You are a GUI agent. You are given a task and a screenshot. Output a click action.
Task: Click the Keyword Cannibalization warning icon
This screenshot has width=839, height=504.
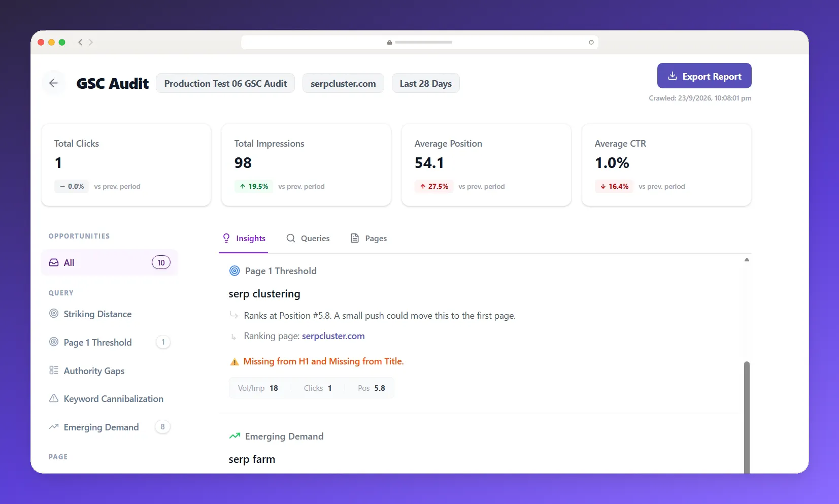coord(54,398)
